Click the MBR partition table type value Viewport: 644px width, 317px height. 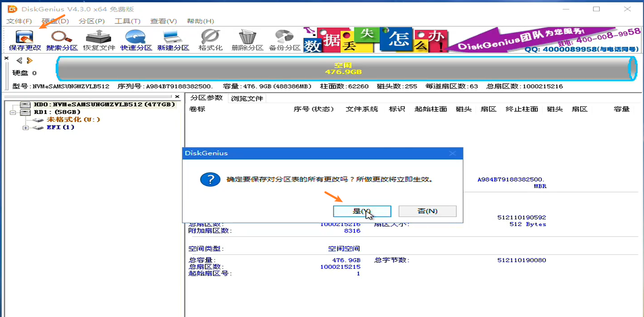[540, 186]
